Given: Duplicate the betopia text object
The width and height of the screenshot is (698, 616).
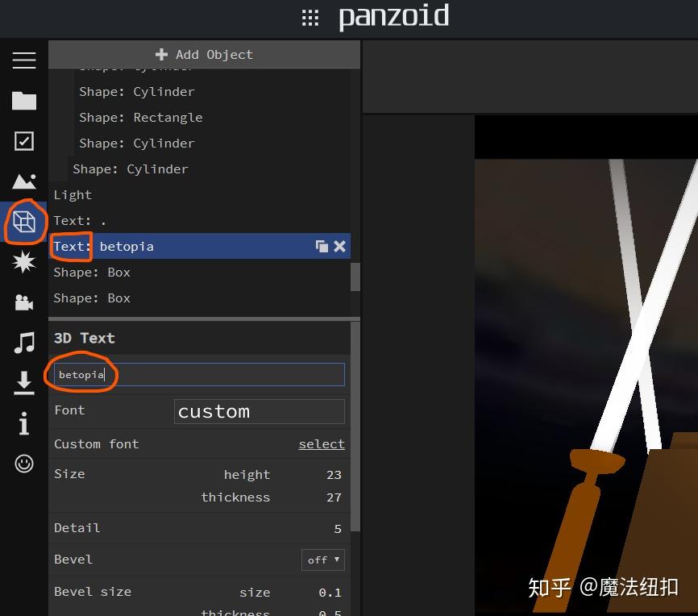Looking at the screenshot, I should pos(322,246).
